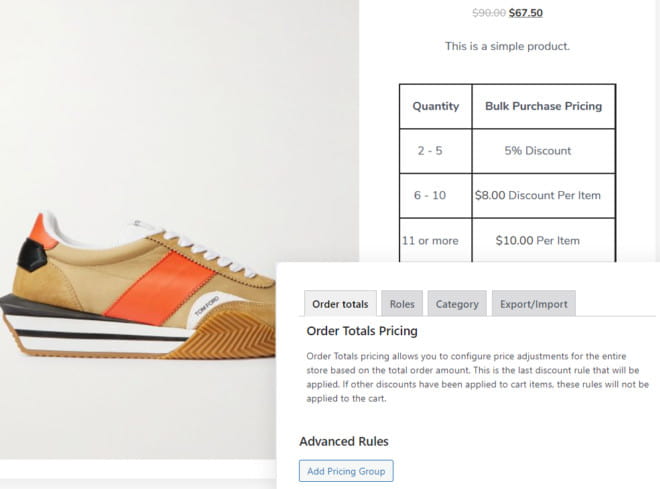Switch to the Order totals tab
The image size is (660, 489).
click(x=340, y=304)
